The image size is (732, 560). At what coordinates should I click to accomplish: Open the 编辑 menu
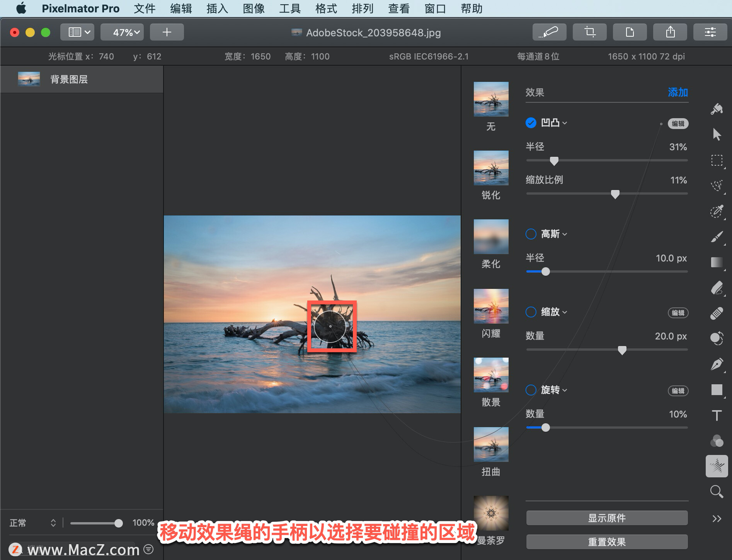pos(181,8)
